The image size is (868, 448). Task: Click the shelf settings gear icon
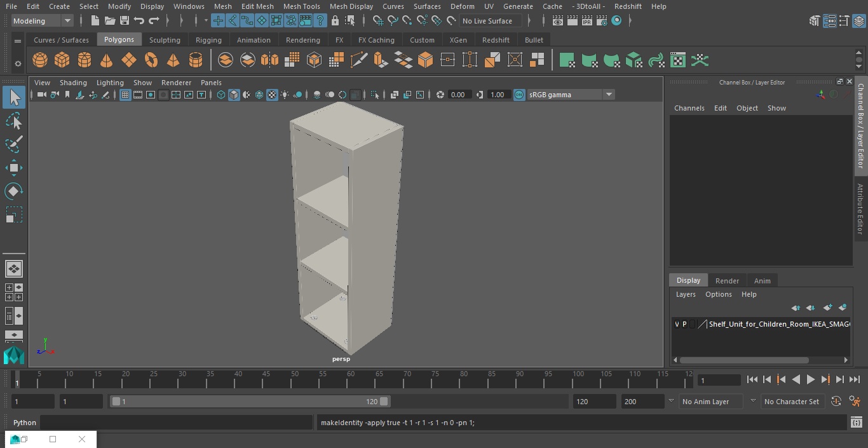pyautogui.click(x=17, y=64)
